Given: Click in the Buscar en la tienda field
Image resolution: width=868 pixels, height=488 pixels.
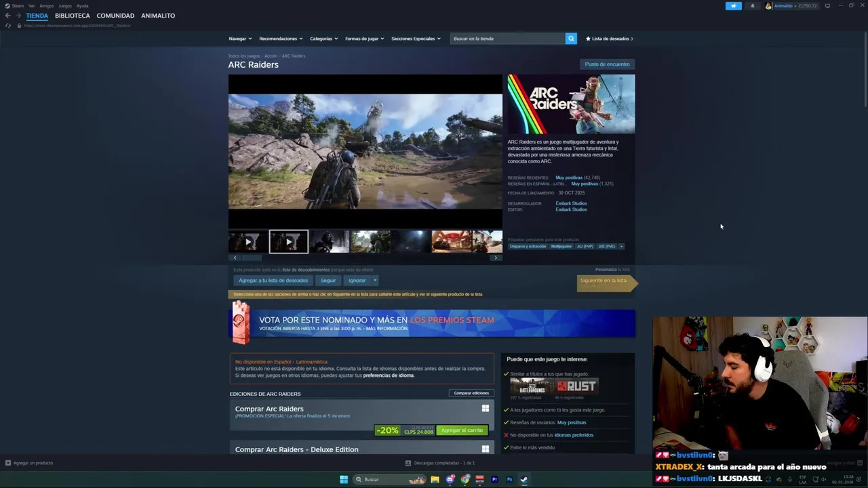Looking at the screenshot, I should (x=507, y=39).
